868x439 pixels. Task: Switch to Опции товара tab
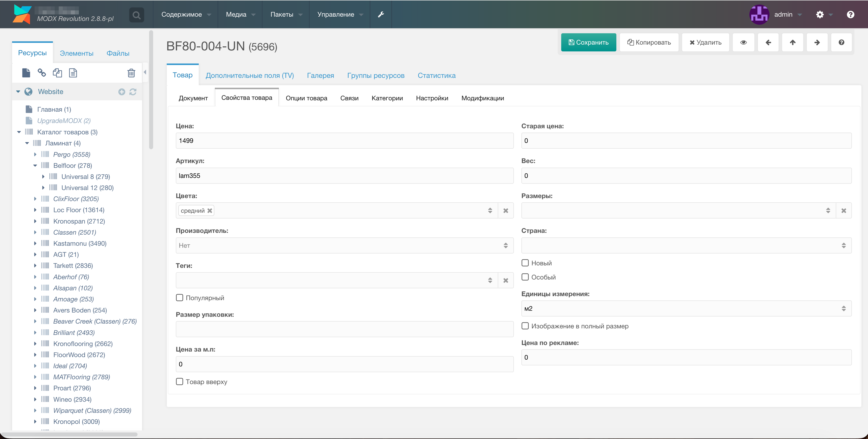306,98
